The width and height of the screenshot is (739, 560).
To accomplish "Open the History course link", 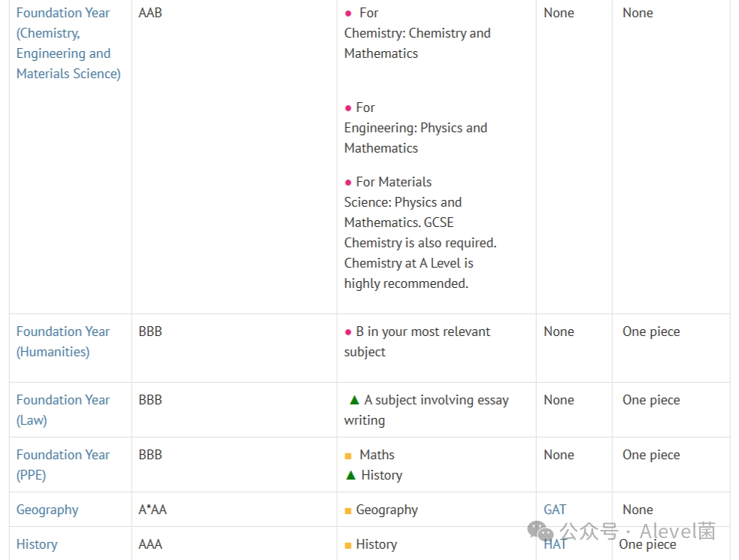I will (37, 544).
